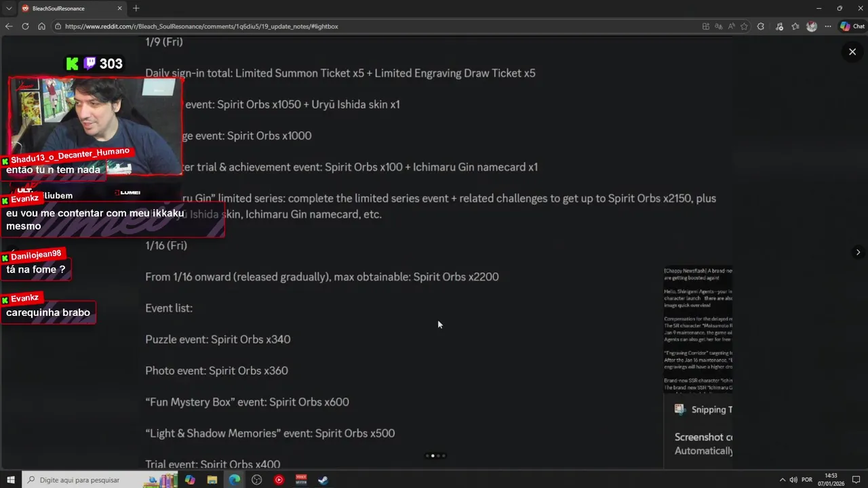Select the first lightbox pagination dot
The width and height of the screenshot is (868, 488).
tap(427, 455)
